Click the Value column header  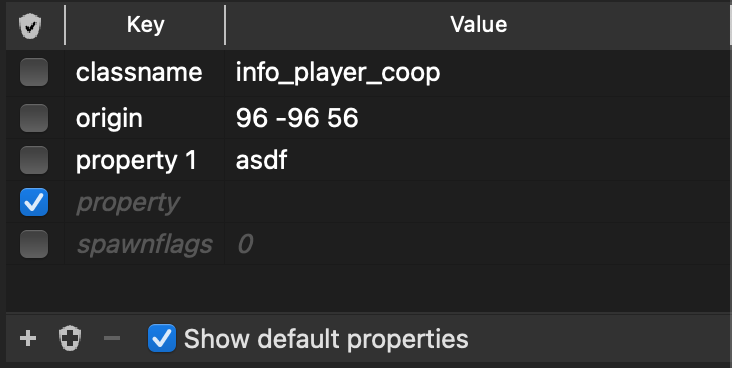tap(479, 25)
